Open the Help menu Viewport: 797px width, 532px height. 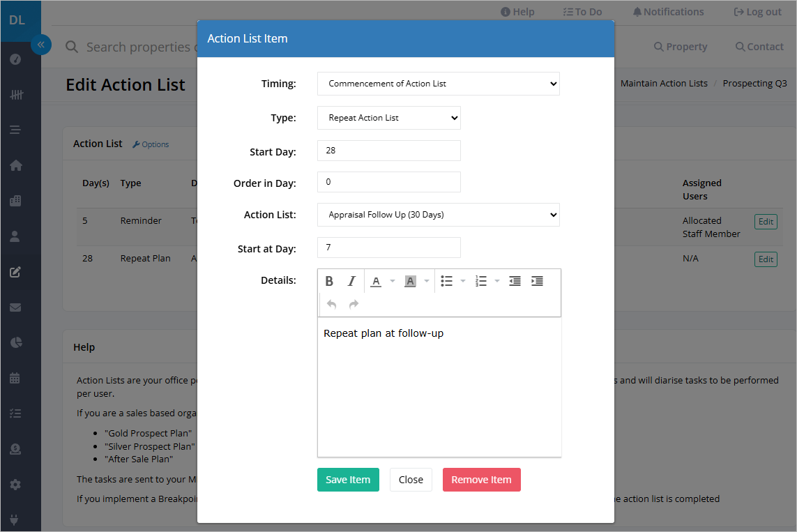(517, 11)
